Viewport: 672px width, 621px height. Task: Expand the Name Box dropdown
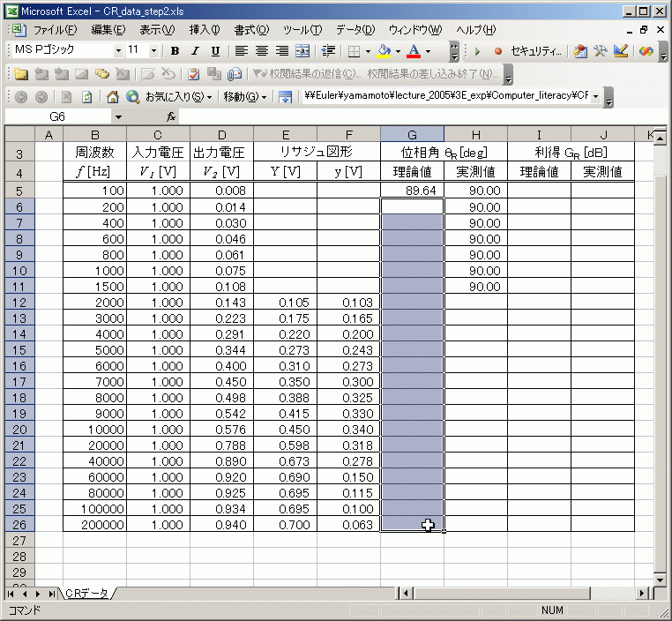(119, 116)
